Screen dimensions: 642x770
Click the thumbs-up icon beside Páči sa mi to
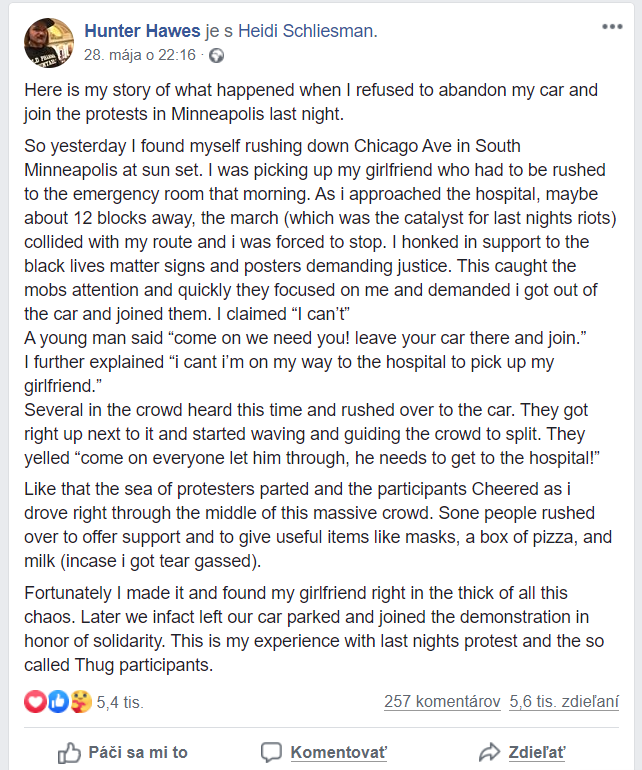pos(69,752)
